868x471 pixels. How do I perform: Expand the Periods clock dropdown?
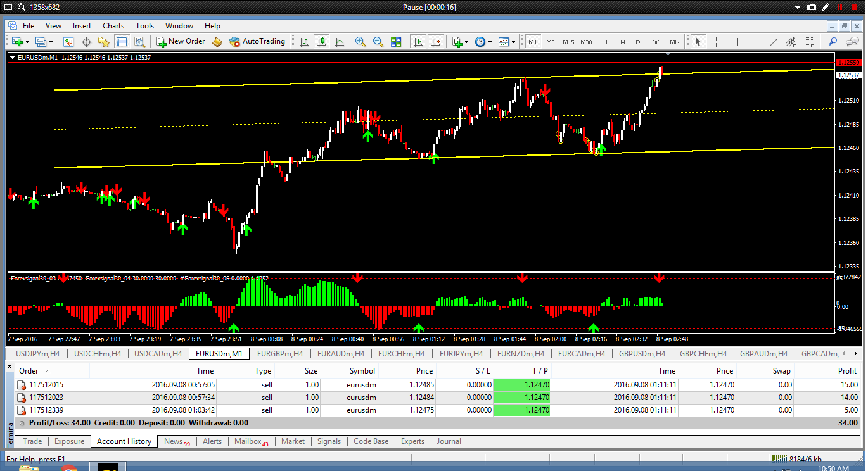490,42
